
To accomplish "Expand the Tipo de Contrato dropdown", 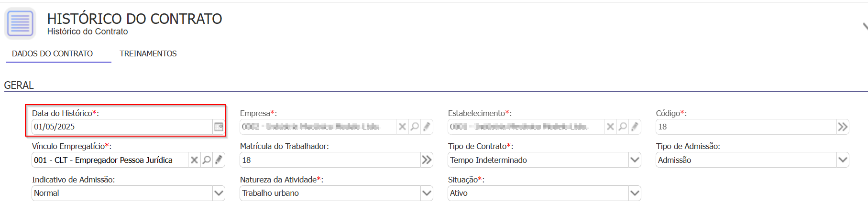I will [635, 160].
